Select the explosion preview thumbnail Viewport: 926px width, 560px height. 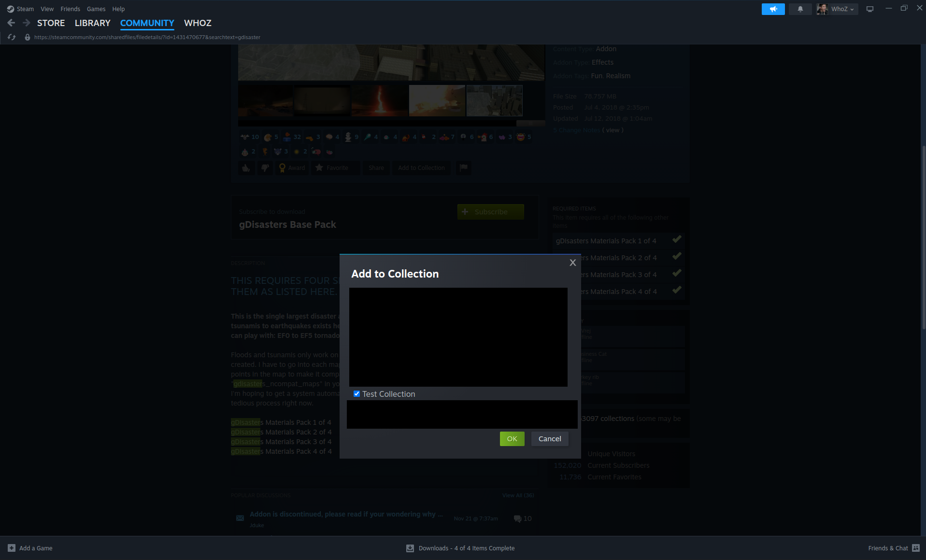pyautogui.click(x=437, y=100)
